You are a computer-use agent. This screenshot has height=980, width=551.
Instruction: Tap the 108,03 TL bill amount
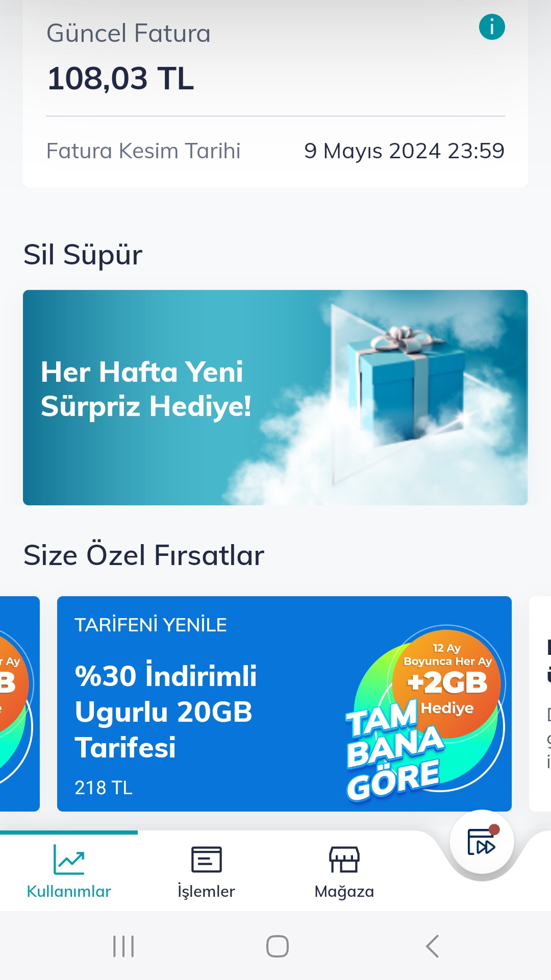tap(121, 79)
